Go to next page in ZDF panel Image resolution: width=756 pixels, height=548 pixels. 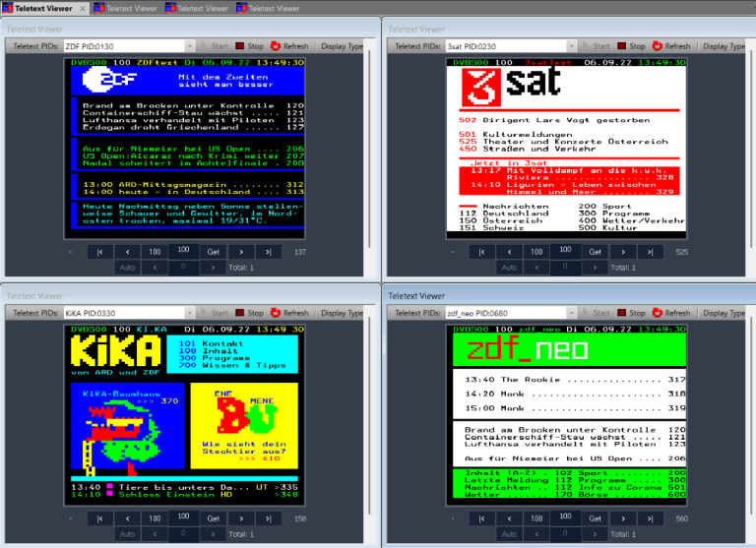pos(241,252)
